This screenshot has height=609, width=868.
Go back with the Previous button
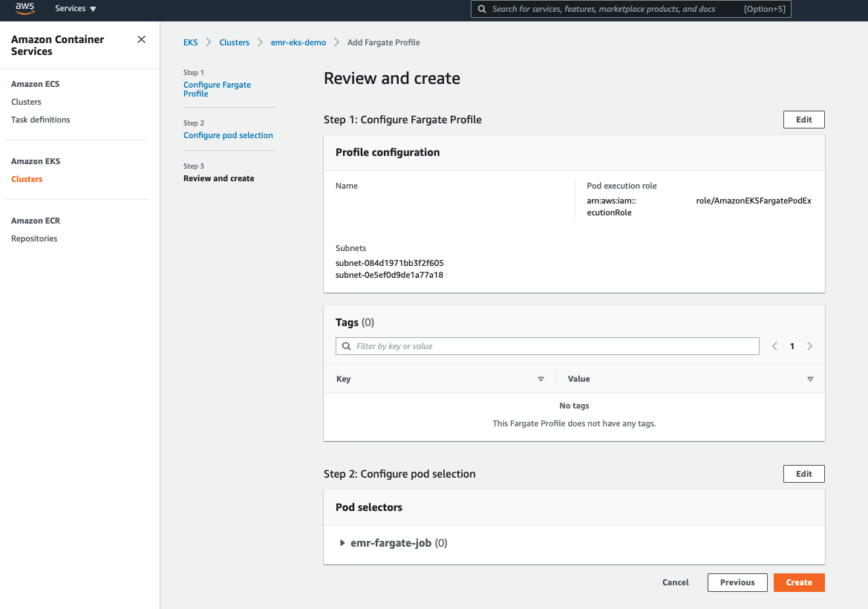pyautogui.click(x=737, y=582)
